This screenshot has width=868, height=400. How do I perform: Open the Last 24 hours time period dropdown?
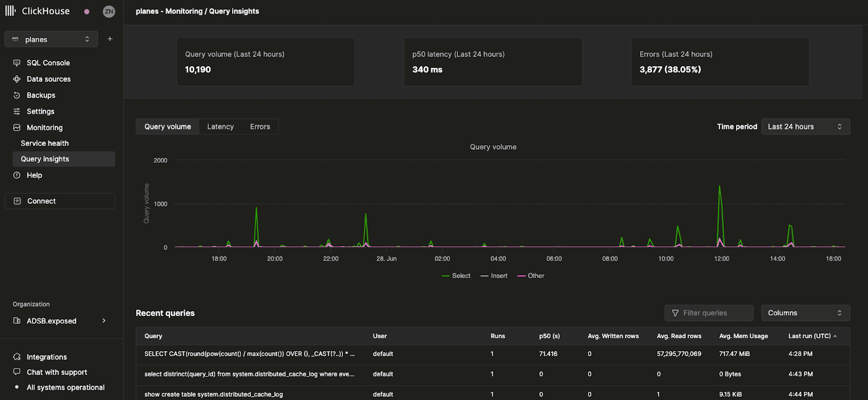805,127
